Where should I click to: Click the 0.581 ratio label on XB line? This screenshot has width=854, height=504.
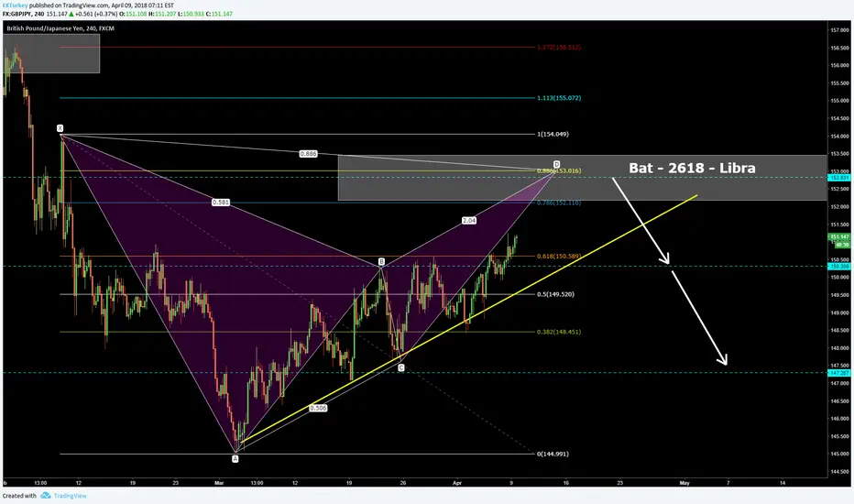click(221, 203)
